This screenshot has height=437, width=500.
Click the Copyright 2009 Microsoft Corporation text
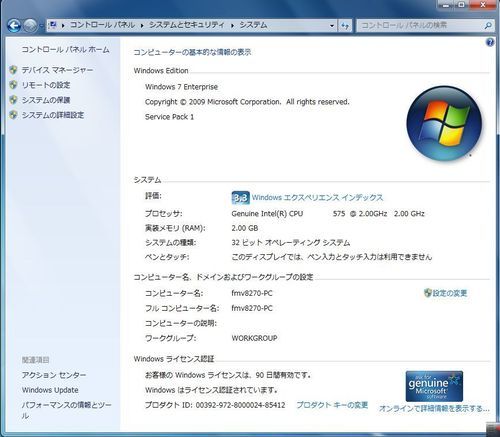click(247, 102)
